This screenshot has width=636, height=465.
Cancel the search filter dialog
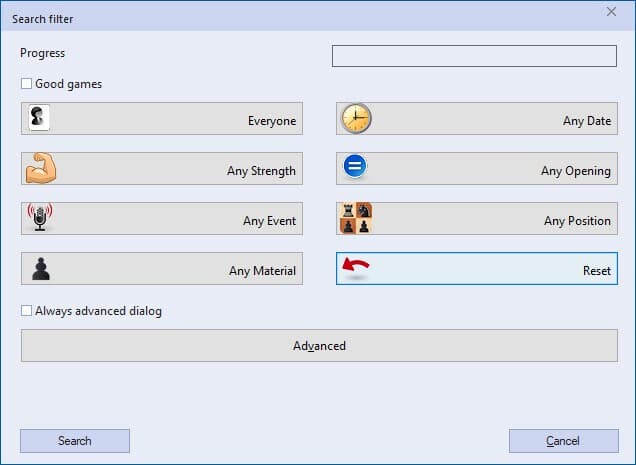click(562, 441)
